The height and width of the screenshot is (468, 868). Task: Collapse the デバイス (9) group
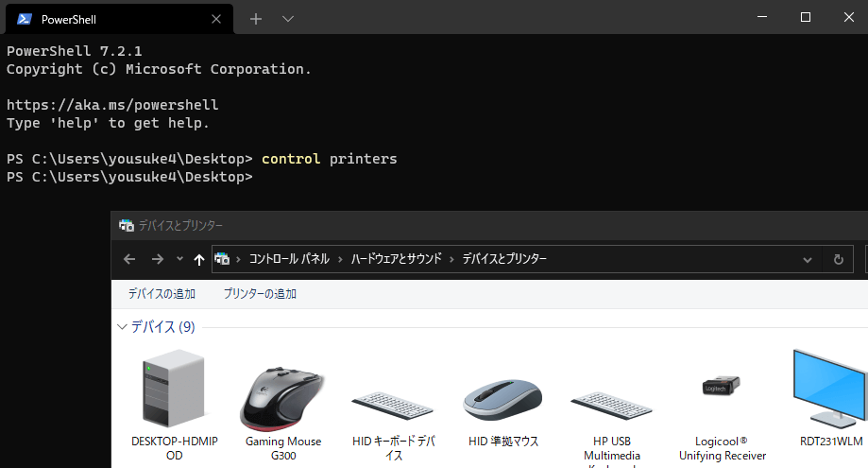[123, 327]
